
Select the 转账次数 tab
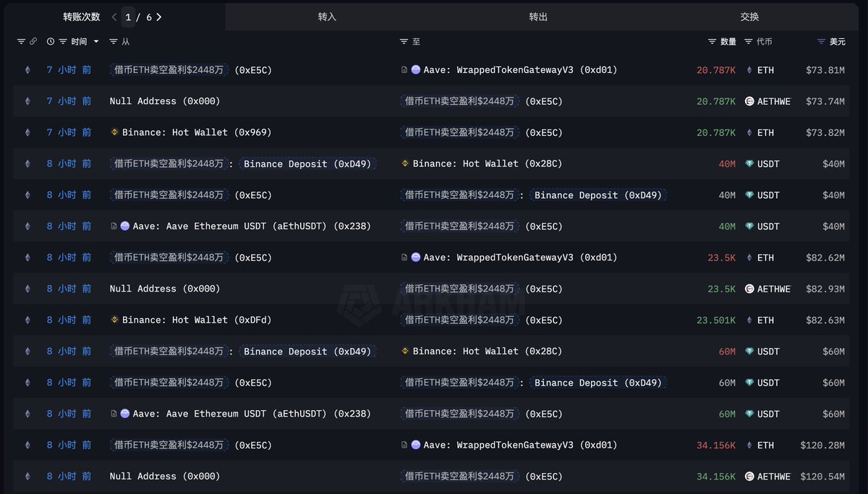81,17
